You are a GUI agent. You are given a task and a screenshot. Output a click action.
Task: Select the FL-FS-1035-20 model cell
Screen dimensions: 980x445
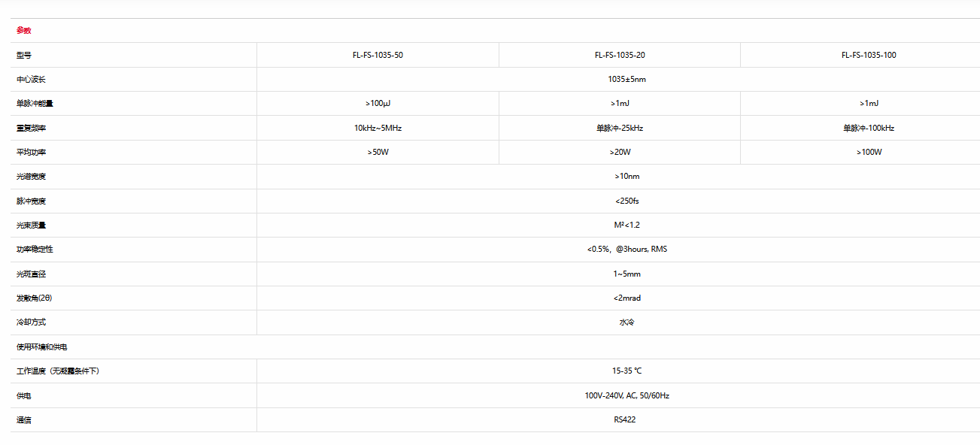[x=620, y=55]
